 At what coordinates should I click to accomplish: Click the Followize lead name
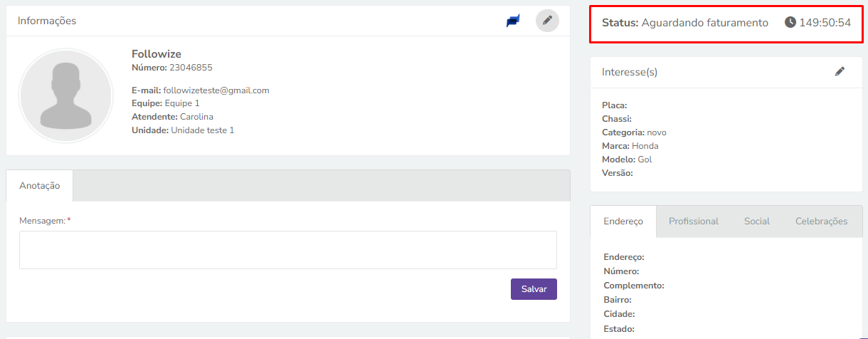click(157, 54)
